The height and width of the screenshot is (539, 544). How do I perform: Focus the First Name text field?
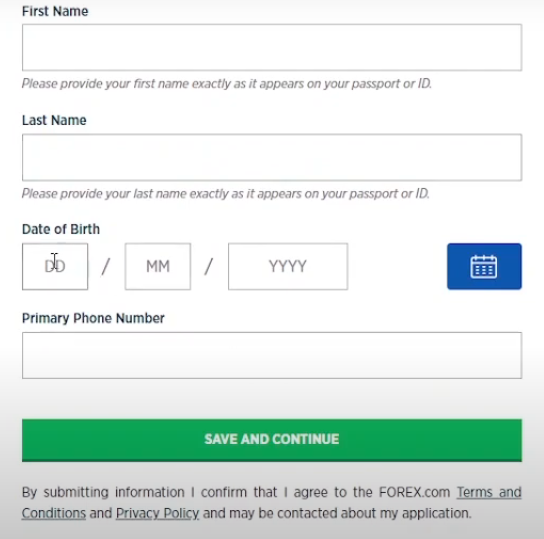272,48
